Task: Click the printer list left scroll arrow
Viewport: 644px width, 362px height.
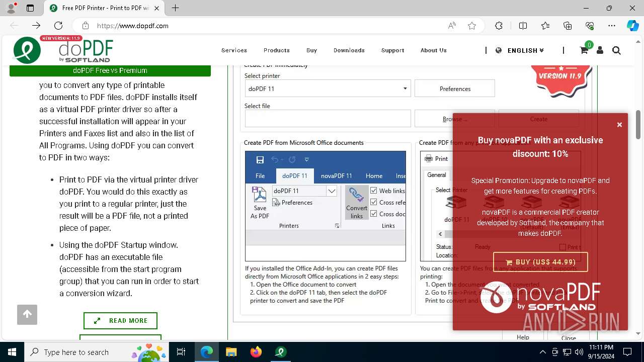Action: coord(441,234)
